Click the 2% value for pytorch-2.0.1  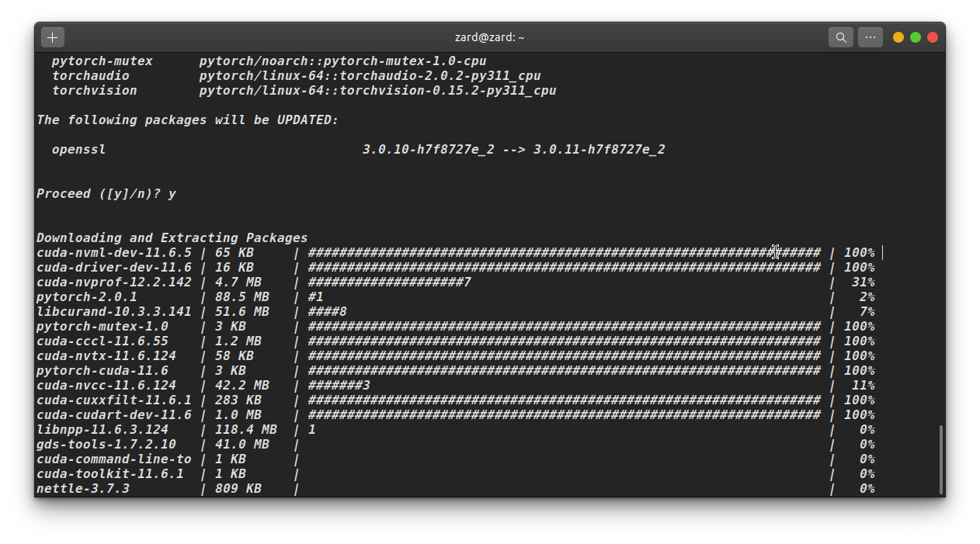tap(867, 297)
